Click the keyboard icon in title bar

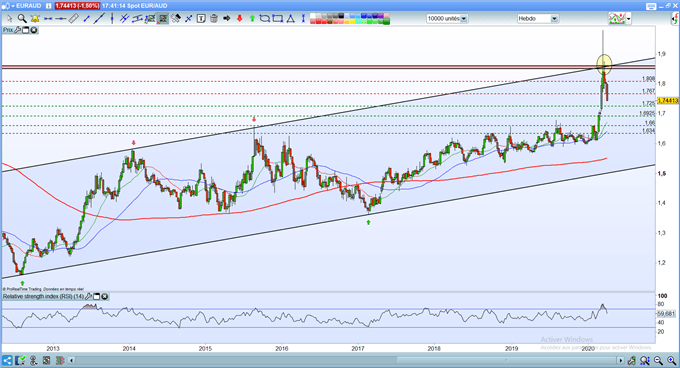pyautogui.click(x=651, y=6)
